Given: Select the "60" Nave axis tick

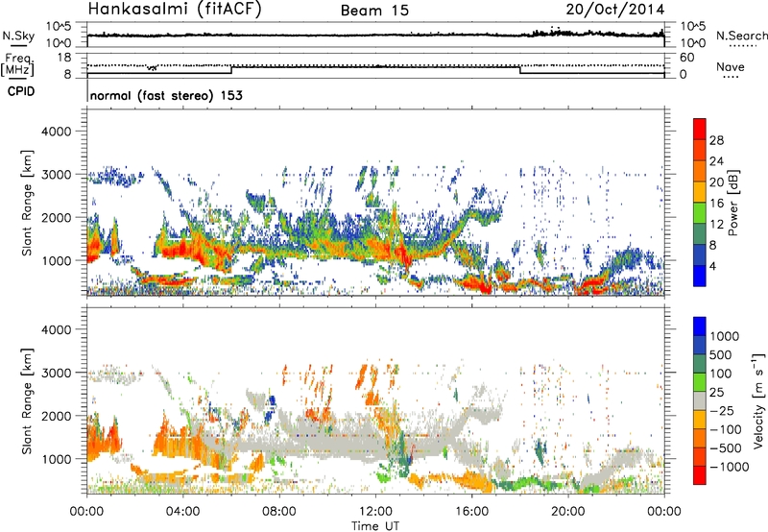Looking at the screenshot, I should (687, 58).
